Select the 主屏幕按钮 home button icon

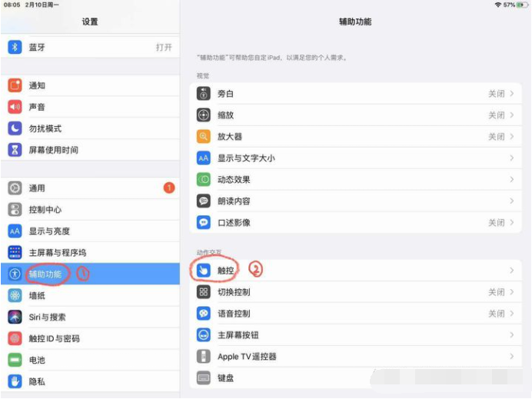[204, 335]
